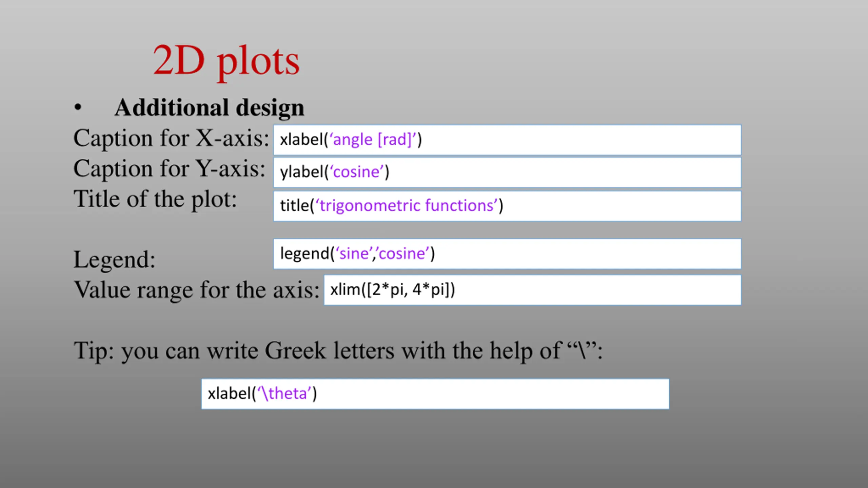
Task: Click the ylabel('cosine') code box
Action: tap(507, 172)
